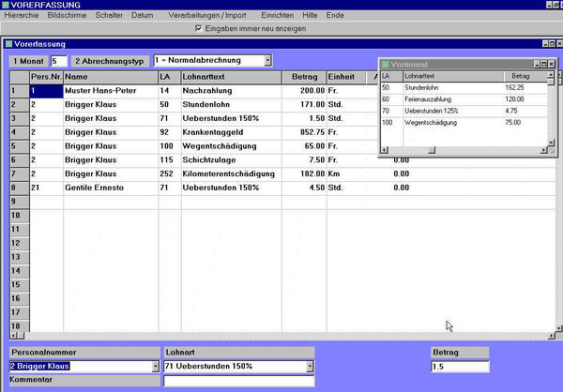
Task: Open the Hilfe menu
Action: point(310,15)
